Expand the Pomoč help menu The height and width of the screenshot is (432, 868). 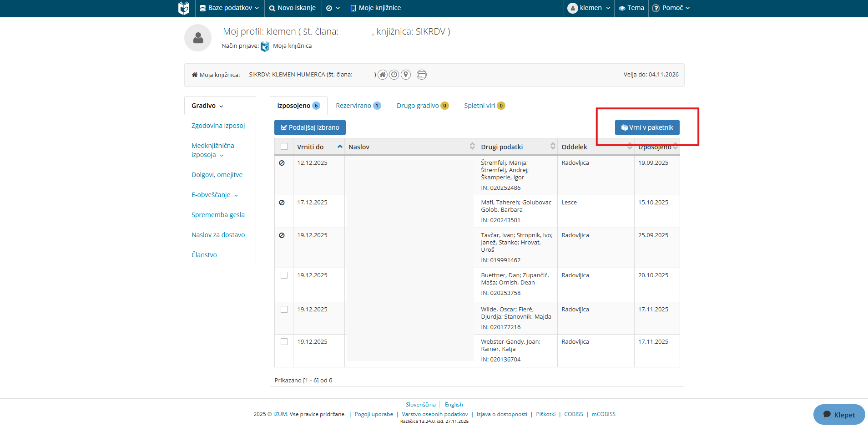[x=671, y=8]
